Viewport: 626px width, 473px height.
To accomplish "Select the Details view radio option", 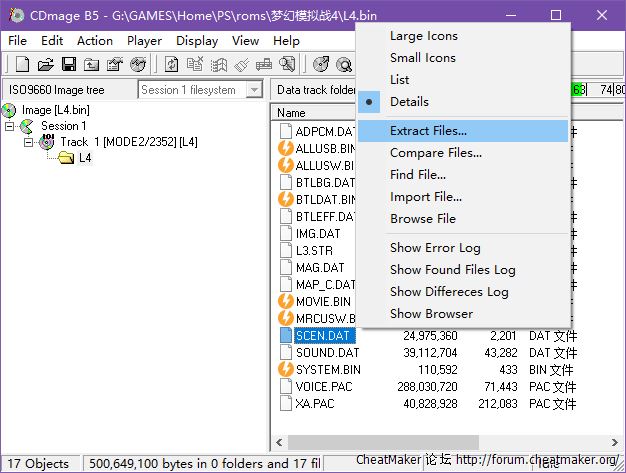I will [408, 102].
